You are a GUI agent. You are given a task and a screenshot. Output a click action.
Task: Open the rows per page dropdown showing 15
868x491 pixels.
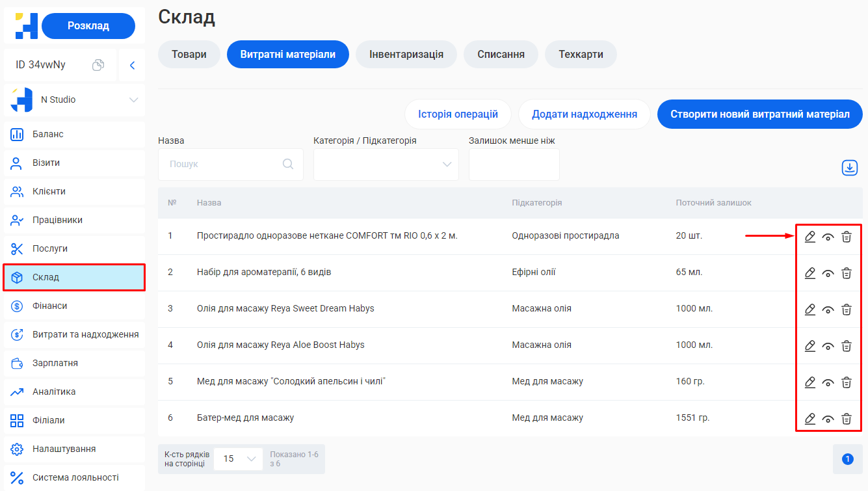point(238,459)
